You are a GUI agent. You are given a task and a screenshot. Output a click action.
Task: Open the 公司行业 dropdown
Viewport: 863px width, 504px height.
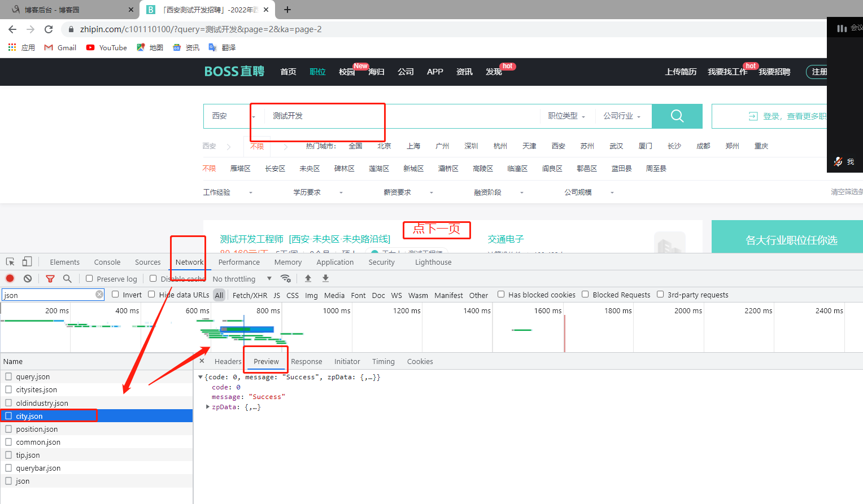pyautogui.click(x=622, y=116)
